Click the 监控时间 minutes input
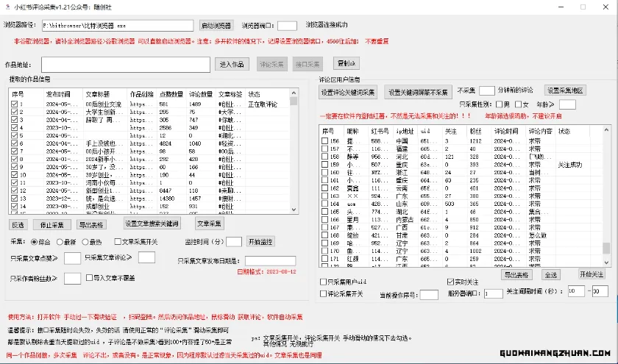 pyautogui.click(x=234, y=242)
